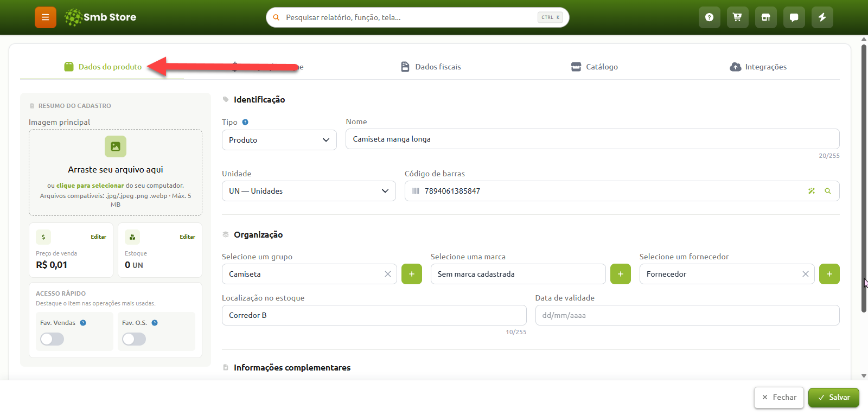Image resolution: width=868 pixels, height=415 pixels.
Task: Open the help question mark icon
Action: tap(710, 17)
